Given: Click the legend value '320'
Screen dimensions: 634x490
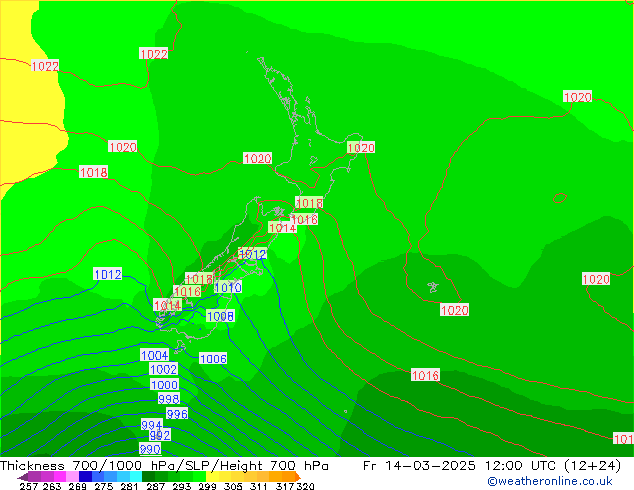Looking at the screenshot, I should click(x=305, y=486).
